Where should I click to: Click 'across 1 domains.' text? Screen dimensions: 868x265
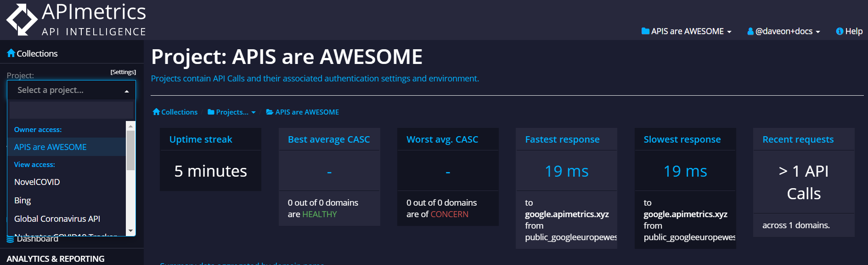click(796, 225)
